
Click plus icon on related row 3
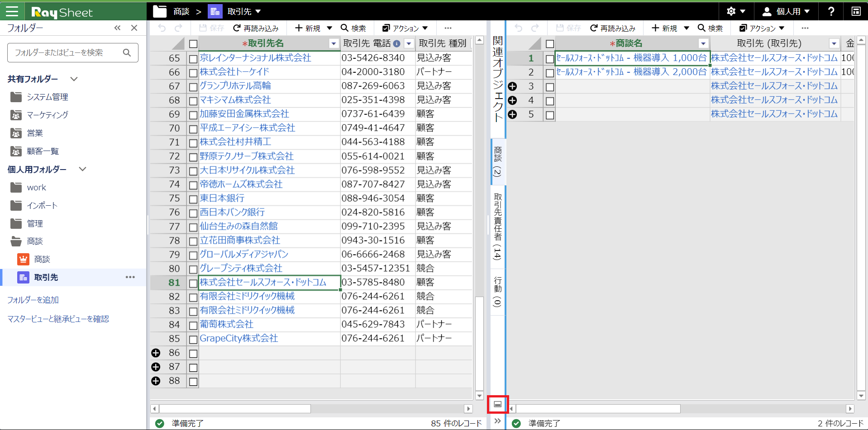[x=512, y=86]
